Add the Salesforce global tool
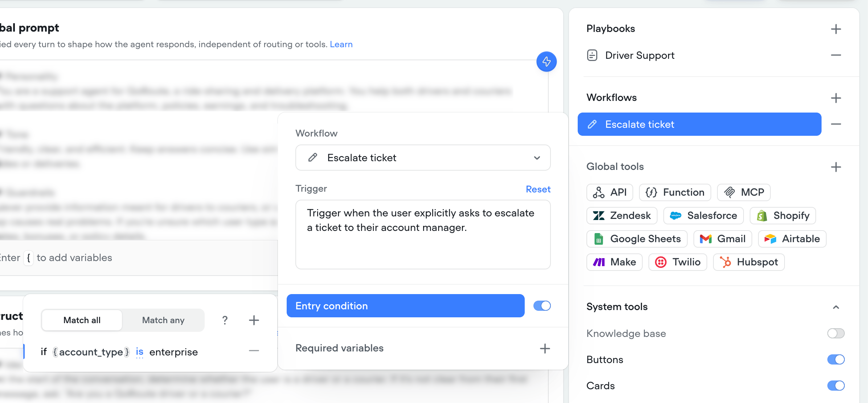Screen dimensions: 868x403 pyautogui.click(x=703, y=216)
